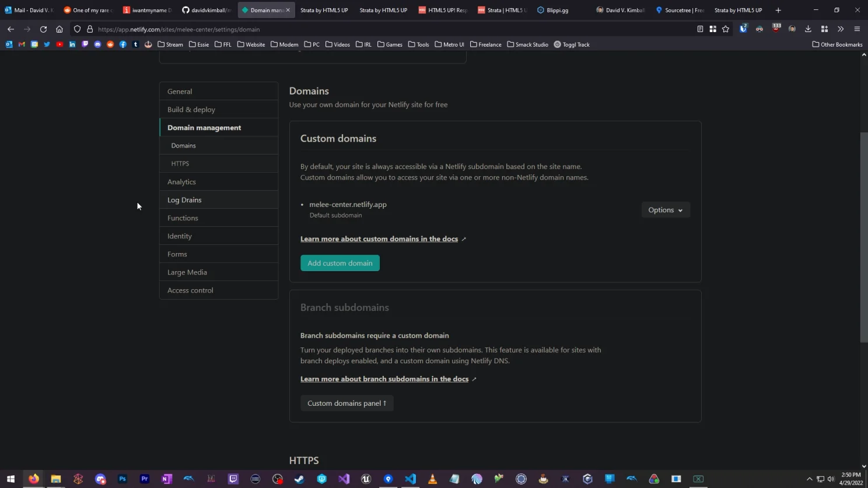Open the Firefox hamburger menu
The width and height of the screenshot is (868, 488).
coord(856,29)
